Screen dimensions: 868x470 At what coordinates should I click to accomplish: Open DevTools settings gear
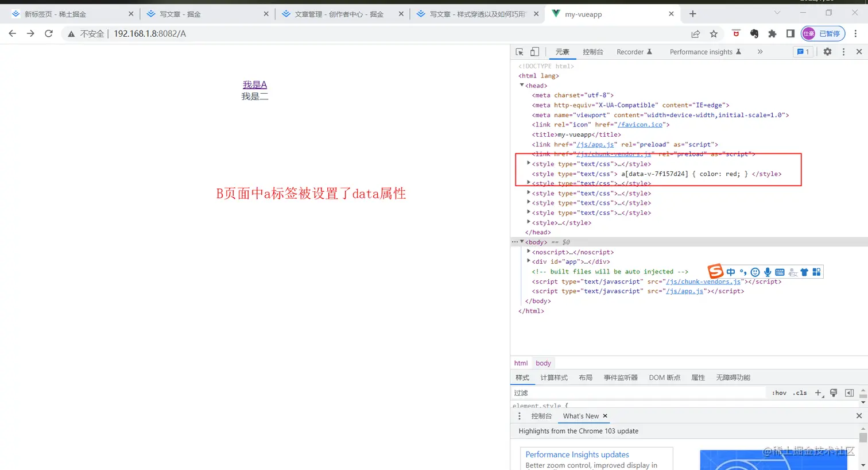coord(827,52)
